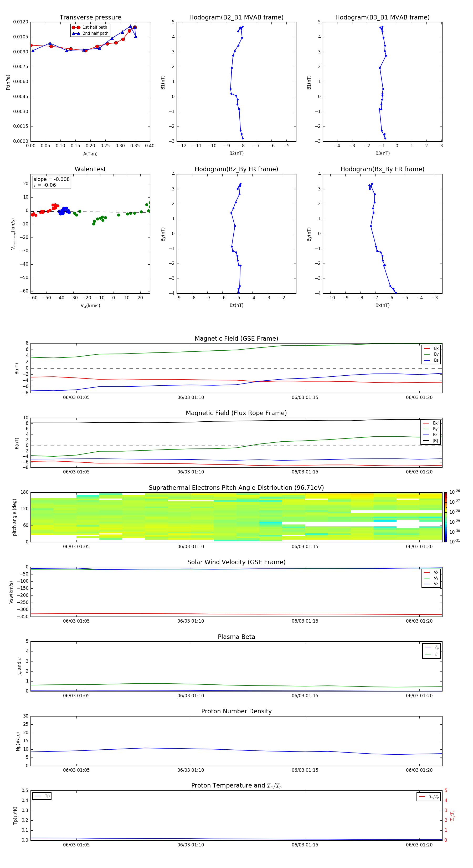Click the Tp(10^6K) y-axis label
Viewport: 473px width, 868px height.
click(15, 815)
